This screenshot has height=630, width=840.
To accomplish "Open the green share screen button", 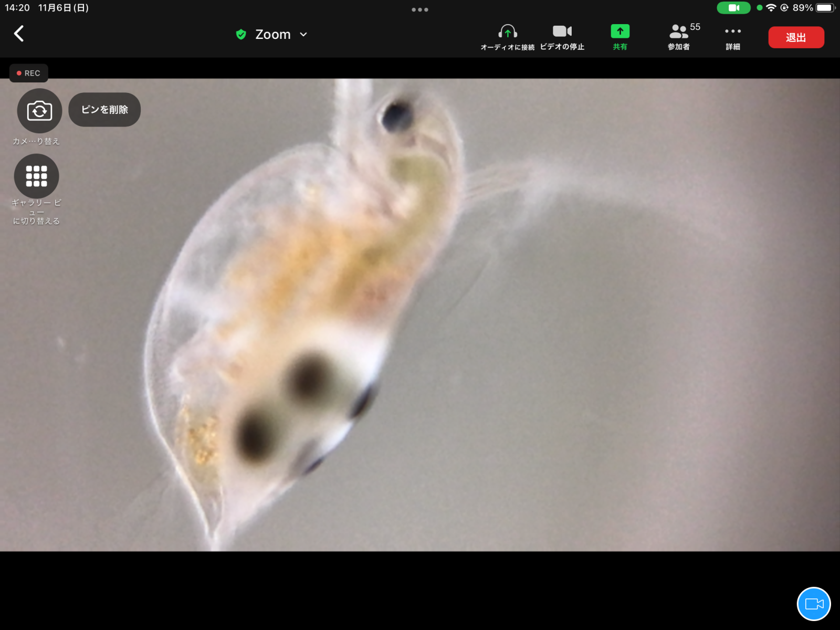I will (x=620, y=37).
